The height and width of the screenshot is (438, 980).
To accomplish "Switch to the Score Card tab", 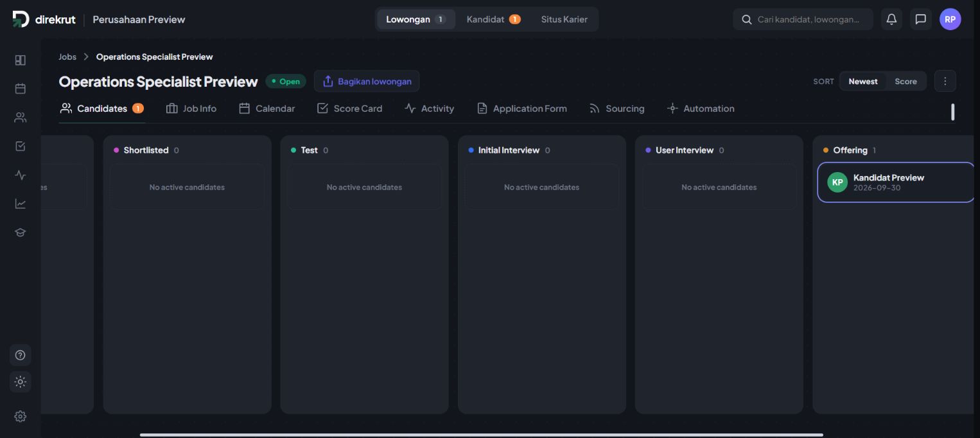I will coord(350,109).
